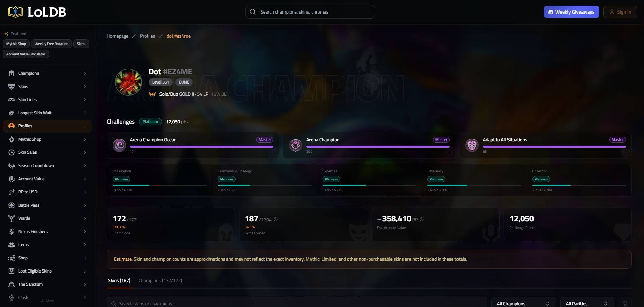Click the Skins mask icon in sidebar
644x307 pixels.
(x=11, y=87)
